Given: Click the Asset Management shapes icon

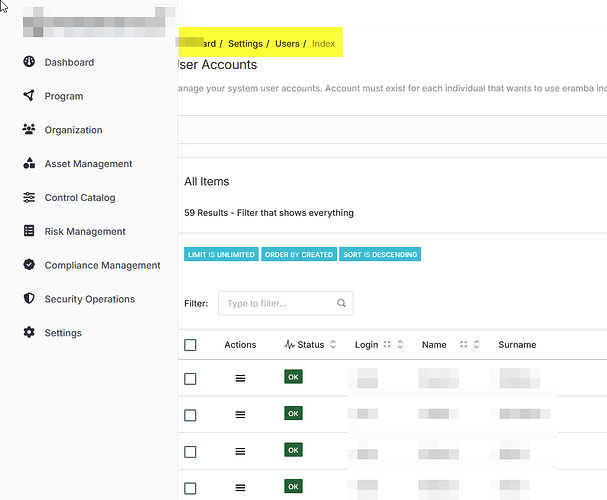Looking at the screenshot, I should (28, 164).
